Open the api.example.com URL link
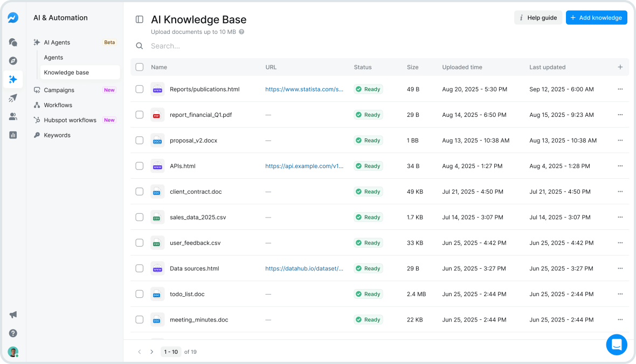 pyautogui.click(x=304, y=166)
